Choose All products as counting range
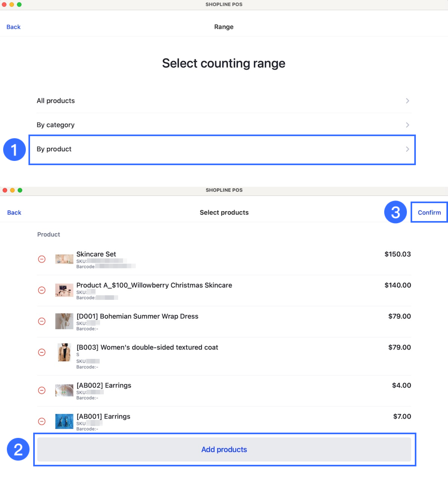The image size is (448, 478). tap(224, 101)
